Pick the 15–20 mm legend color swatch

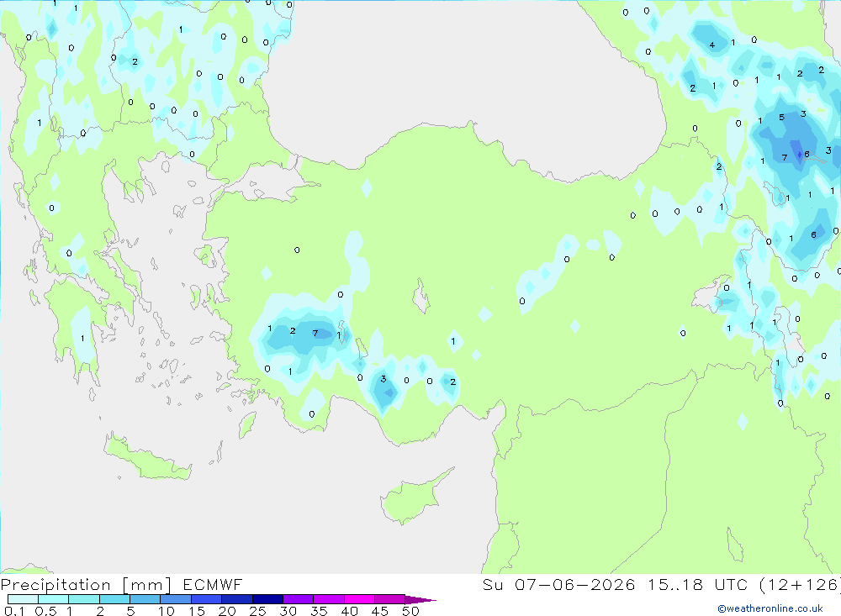click(x=206, y=599)
